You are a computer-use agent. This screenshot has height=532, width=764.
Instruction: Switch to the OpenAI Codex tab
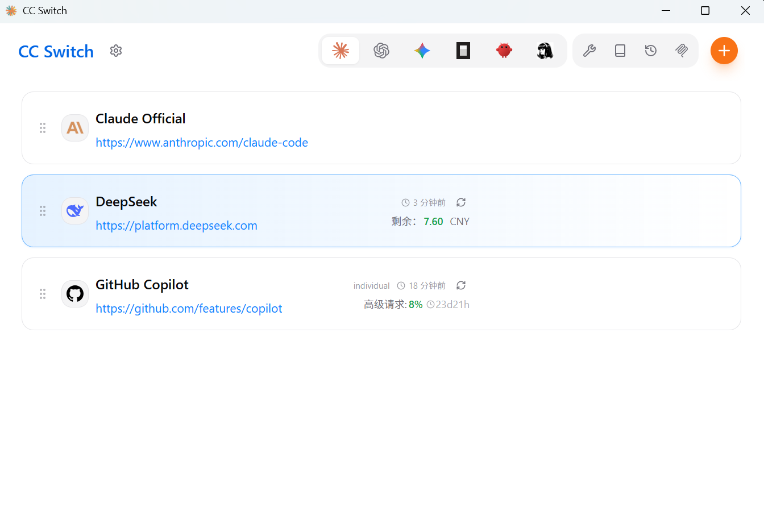[x=381, y=51]
